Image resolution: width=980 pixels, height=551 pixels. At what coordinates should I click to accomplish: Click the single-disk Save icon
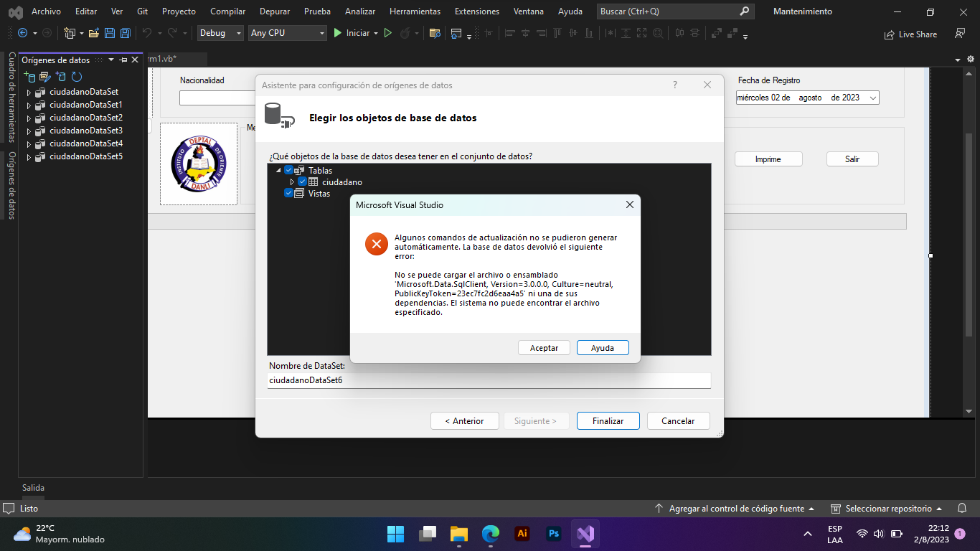(110, 33)
